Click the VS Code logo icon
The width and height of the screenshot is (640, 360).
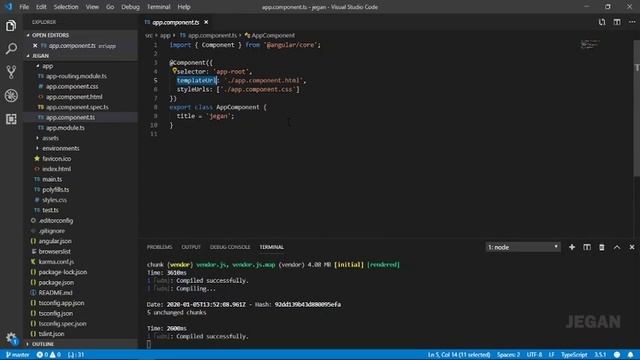pyautogui.click(x=9, y=7)
